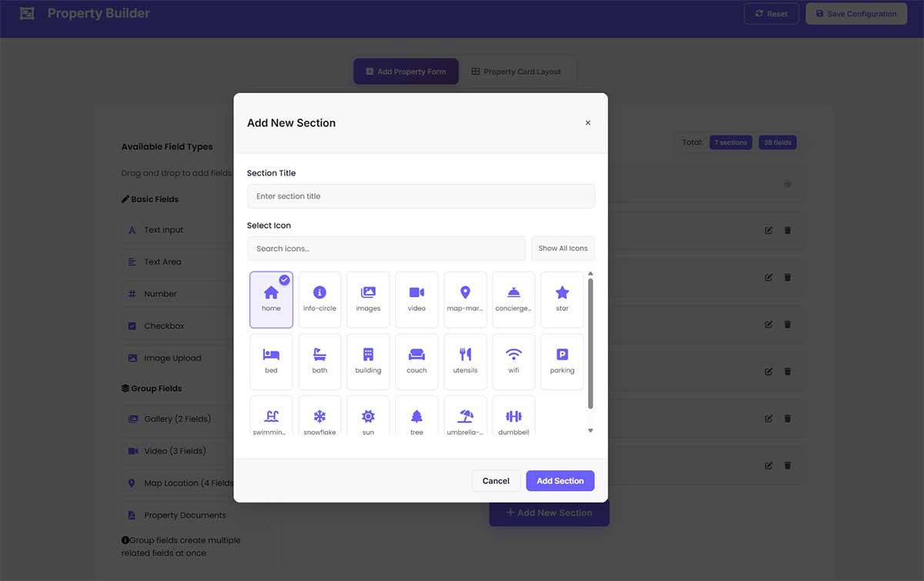Select the bed icon for the section

tap(271, 360)
